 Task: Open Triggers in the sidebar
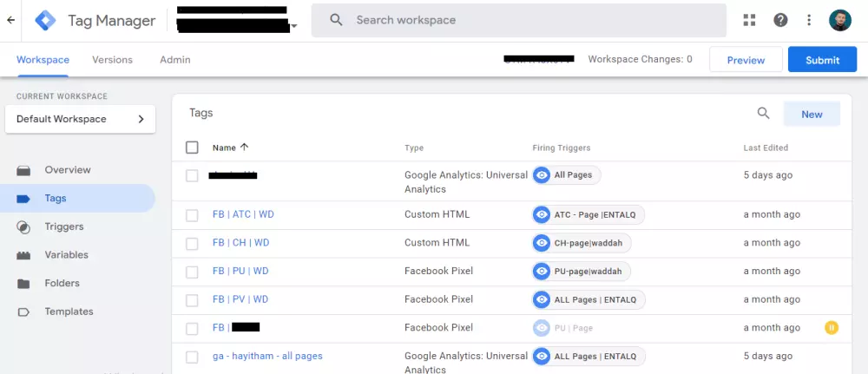[63, 226]
